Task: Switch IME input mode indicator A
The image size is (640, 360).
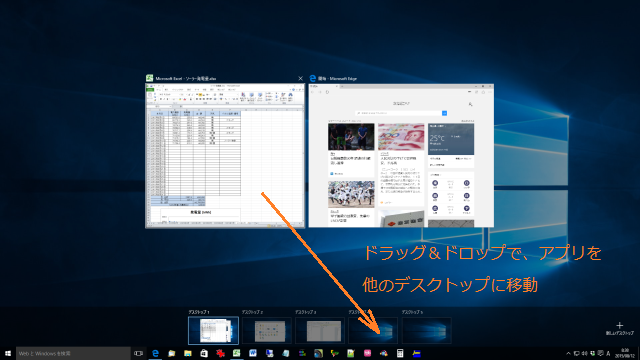Action: (608, 353)
